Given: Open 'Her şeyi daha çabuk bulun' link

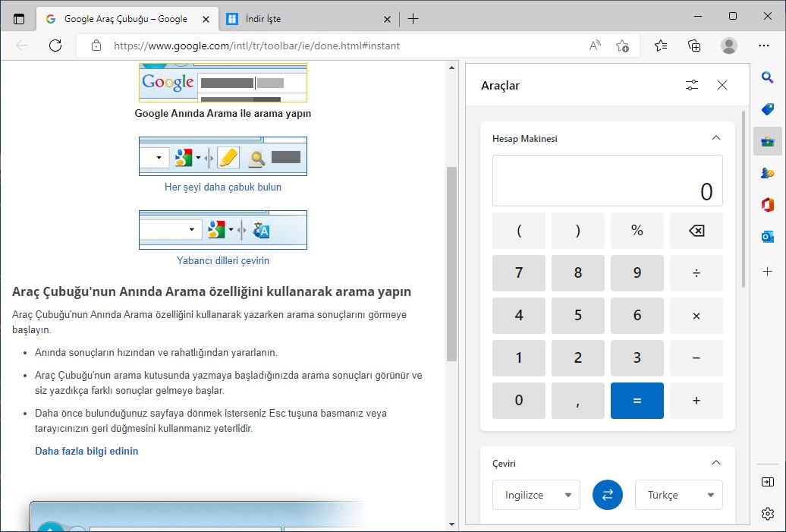Looking at the screenshot, I should (223, 187).
